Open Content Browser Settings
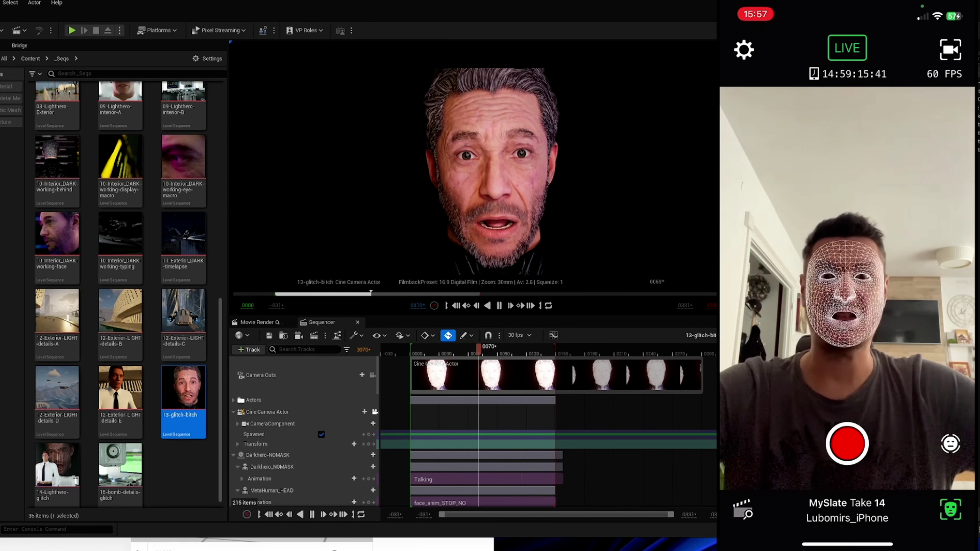980x551 pixels. [207, 59]
